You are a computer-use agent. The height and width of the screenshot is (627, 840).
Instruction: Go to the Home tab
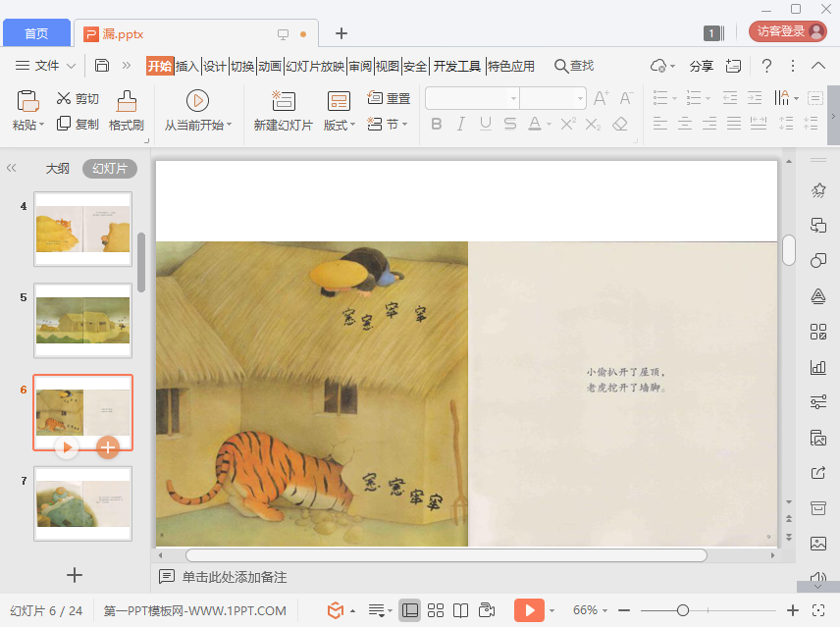click(36, 33)
